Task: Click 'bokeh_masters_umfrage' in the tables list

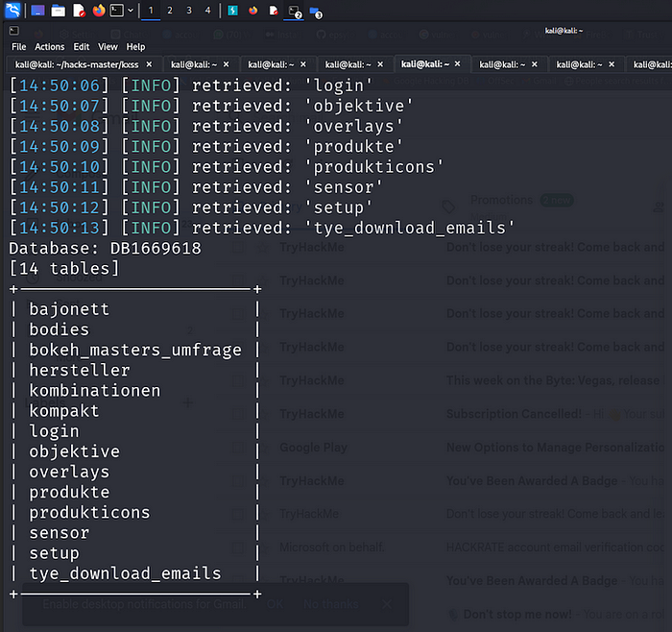Action: coord(135,350)
